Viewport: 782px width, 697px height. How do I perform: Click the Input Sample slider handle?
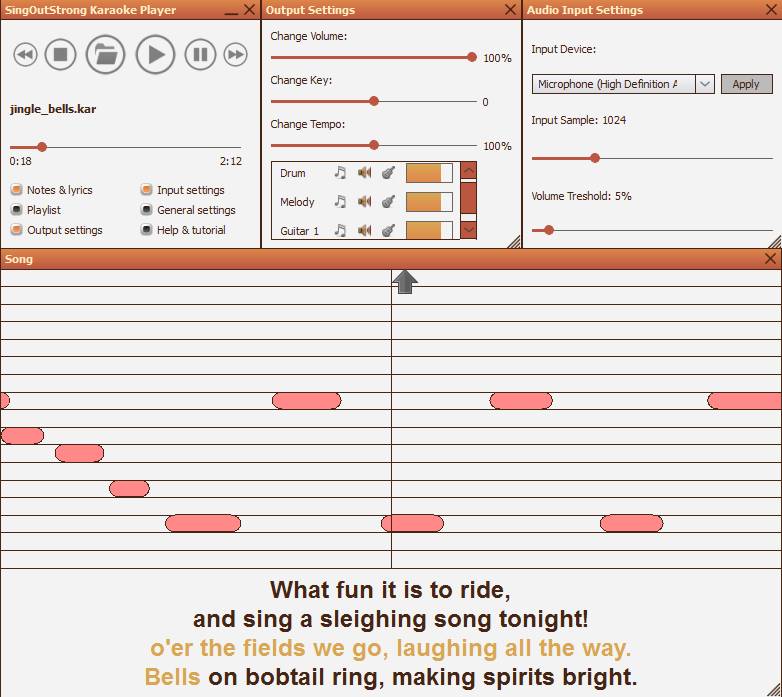pyautogui.click(x=594, y=158)
